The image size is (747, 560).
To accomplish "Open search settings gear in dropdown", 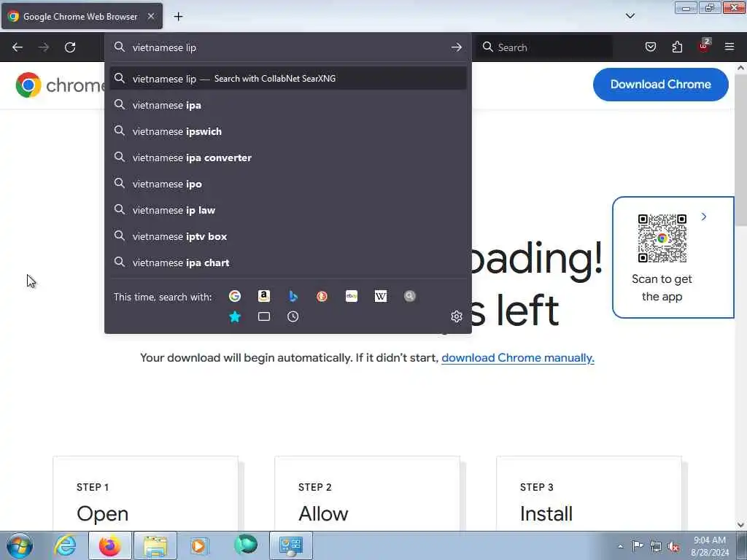I will pos(457,316).
